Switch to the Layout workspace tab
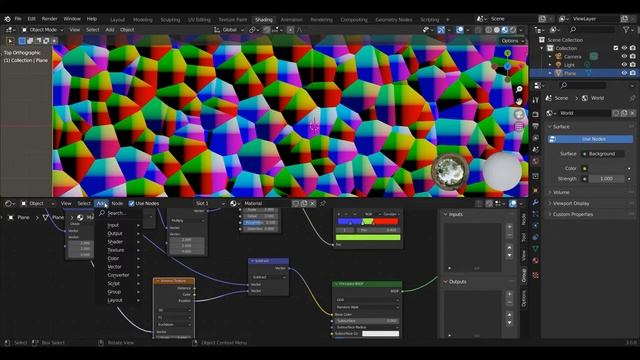 118,20
